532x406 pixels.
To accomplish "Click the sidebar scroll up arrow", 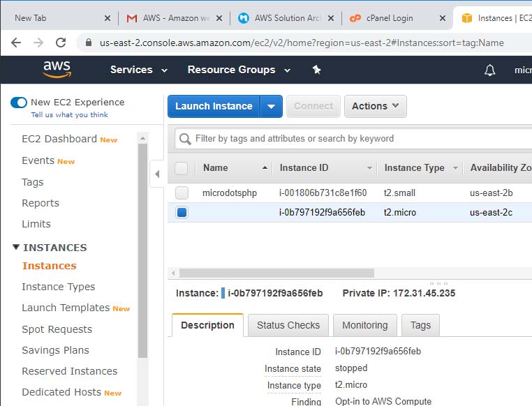I will tap(143, 138).
